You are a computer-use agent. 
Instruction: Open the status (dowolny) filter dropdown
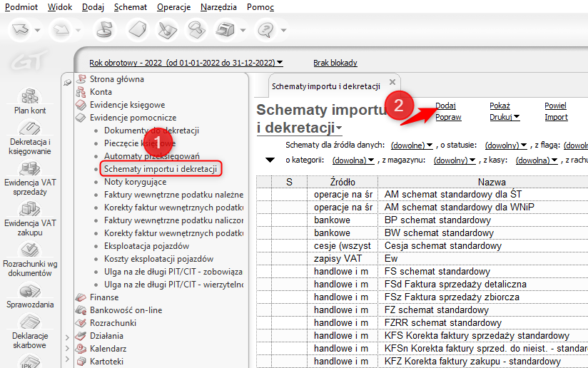(506, 145)
